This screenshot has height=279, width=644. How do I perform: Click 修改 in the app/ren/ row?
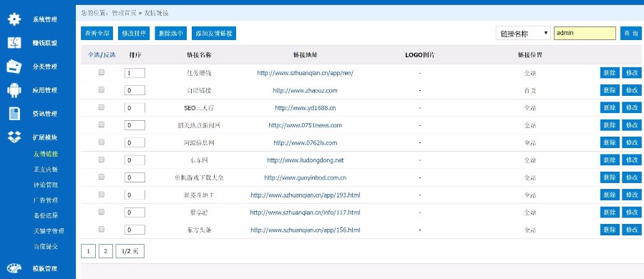click(632, 73)
